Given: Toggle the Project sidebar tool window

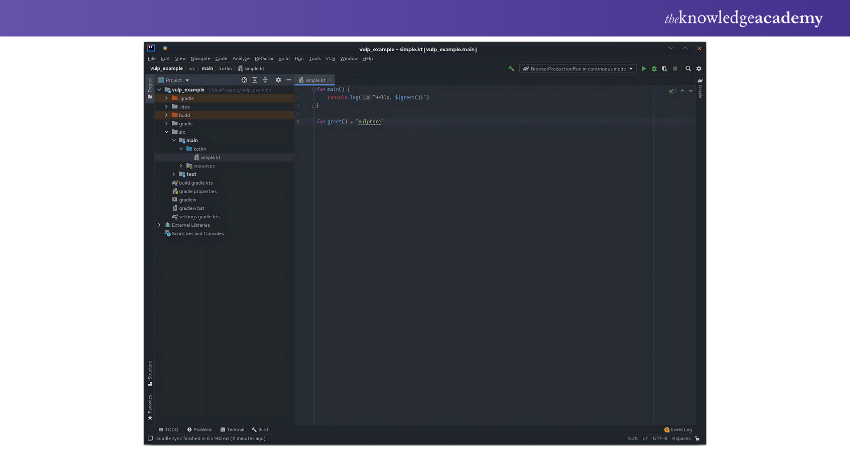Looking at the screenshot, I should point(150,87).
